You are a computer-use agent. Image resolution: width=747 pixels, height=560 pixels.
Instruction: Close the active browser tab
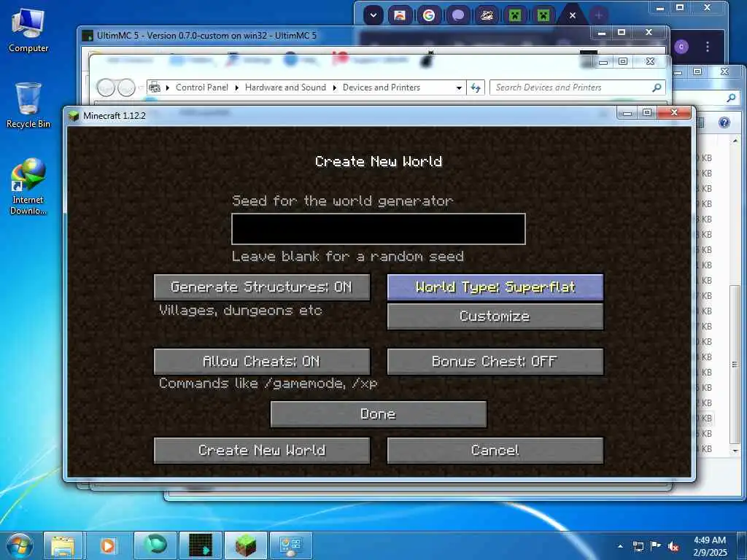click(x=573, y=15)
